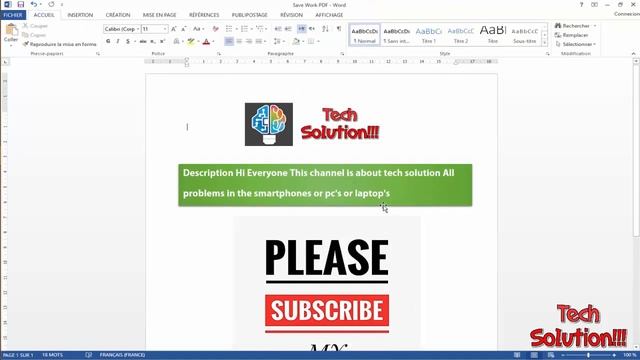The width and height of the screenshot is (640, 360).
Task: Increase paragraph indent
Action: (288, 29)
